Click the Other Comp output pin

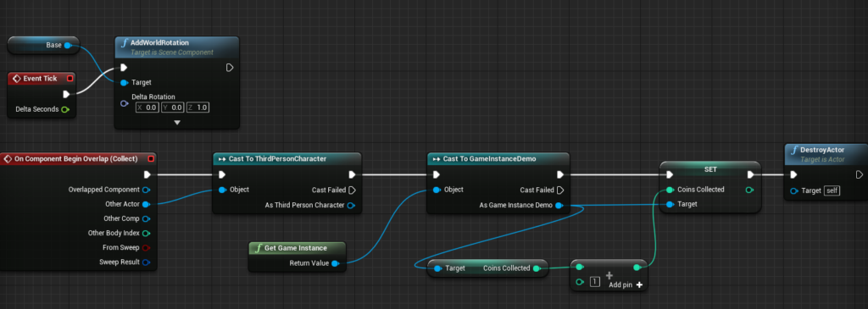click(x=146, y=218)
